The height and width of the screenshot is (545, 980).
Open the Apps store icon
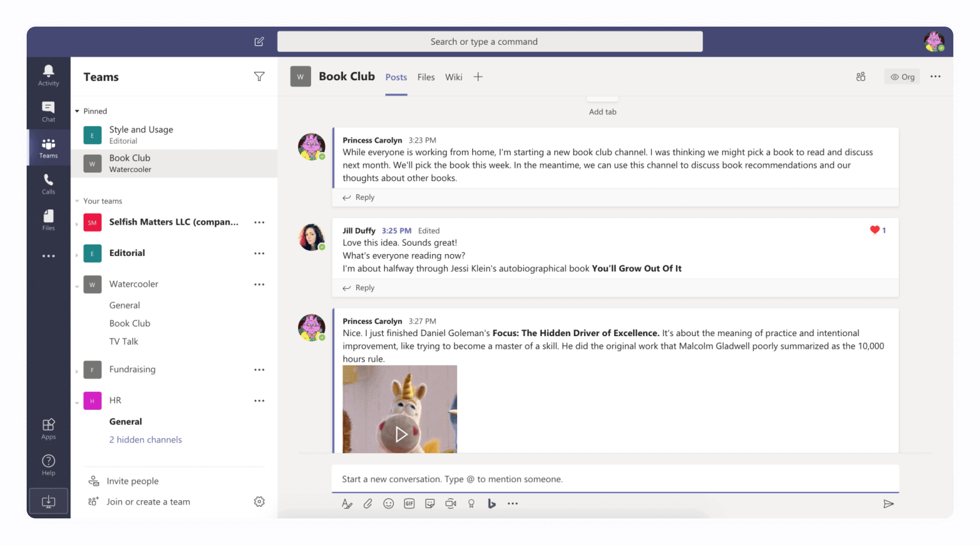[x=48, y=429]
